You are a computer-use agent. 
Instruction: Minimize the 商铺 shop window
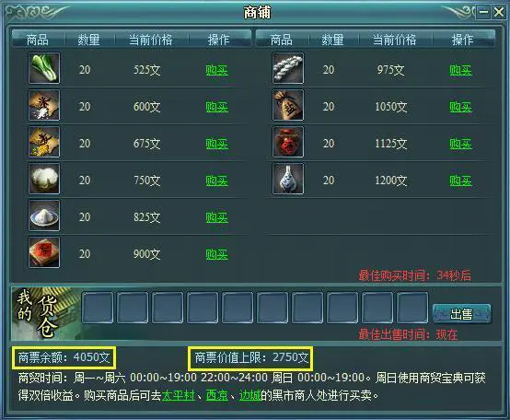tap(483, 13)
